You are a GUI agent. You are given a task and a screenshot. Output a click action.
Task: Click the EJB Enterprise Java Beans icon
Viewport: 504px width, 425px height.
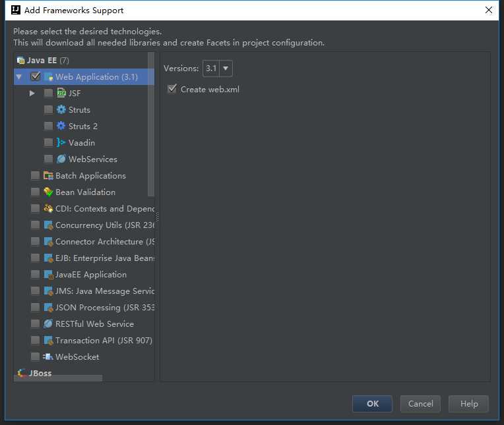(48, 258)
